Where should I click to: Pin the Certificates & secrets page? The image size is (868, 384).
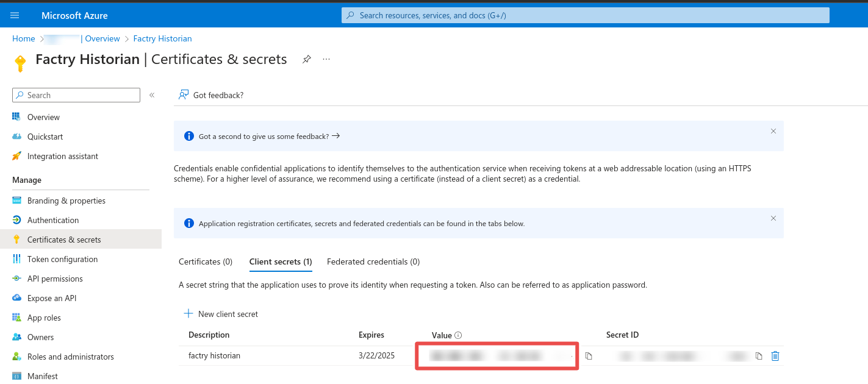(307, 59)
